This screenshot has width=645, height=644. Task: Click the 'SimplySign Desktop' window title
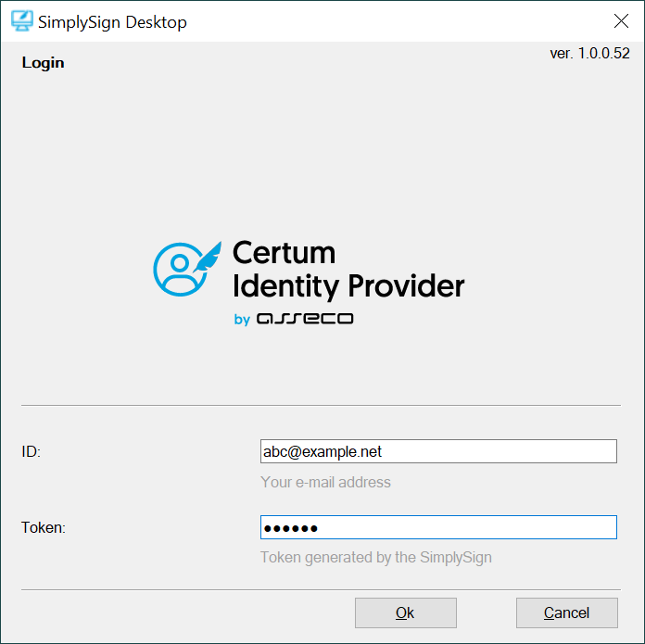pos(112,22)
